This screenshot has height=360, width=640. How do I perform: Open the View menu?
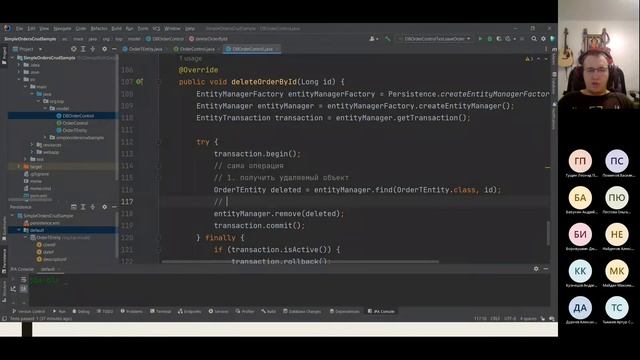click(44, 29)
